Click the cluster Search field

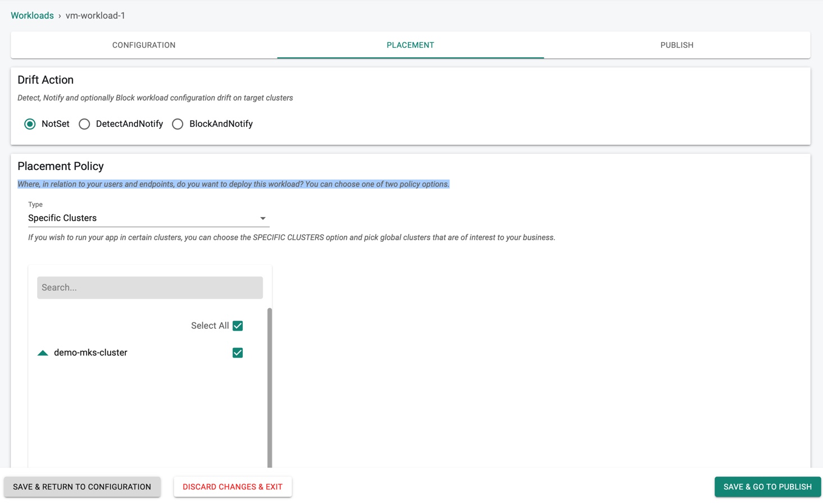click(150, 287)
